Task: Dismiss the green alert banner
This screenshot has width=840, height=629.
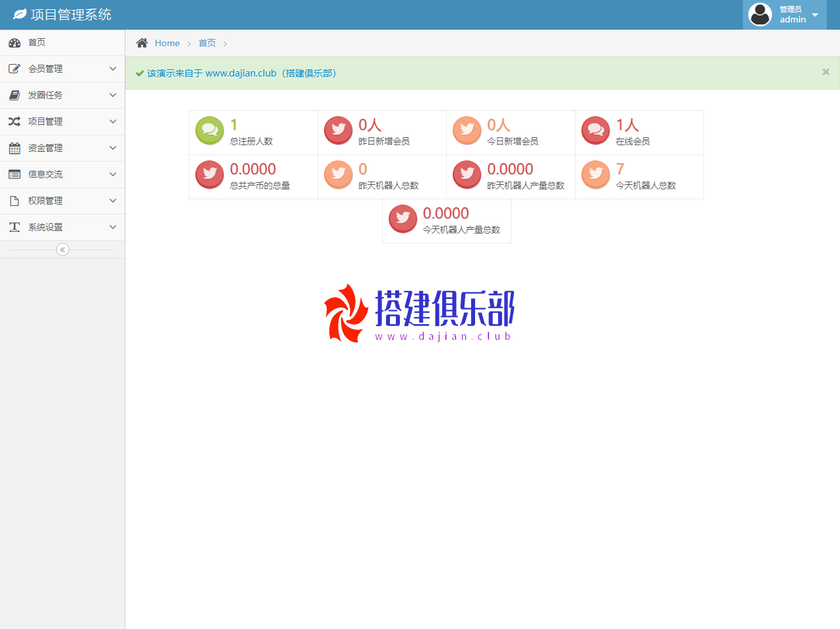Action: (x=825, y=72)
